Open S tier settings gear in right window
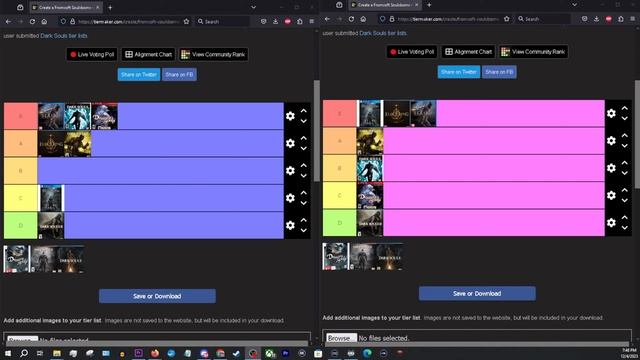 coord(611,113)
